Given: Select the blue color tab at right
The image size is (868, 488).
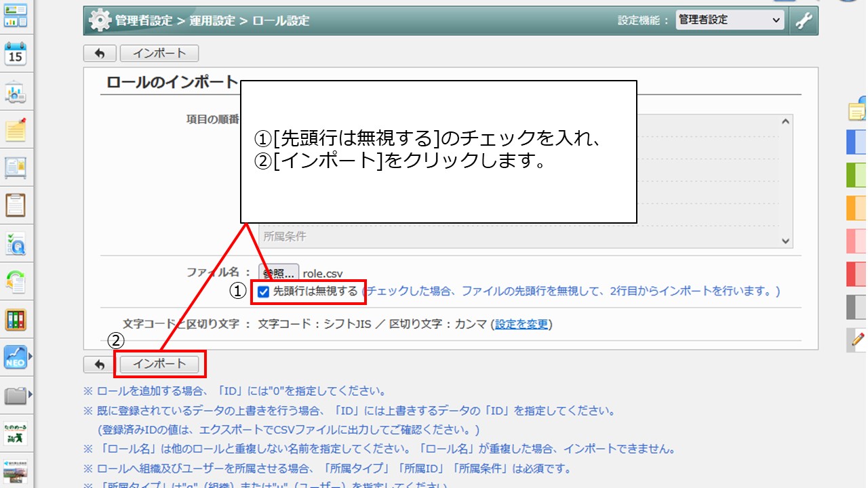Looking at the screenshot, I should click(857, 142).
